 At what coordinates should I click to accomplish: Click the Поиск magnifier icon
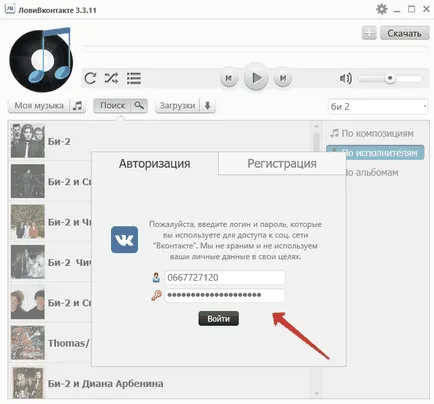pyautogui.click(x=139, y=106)
